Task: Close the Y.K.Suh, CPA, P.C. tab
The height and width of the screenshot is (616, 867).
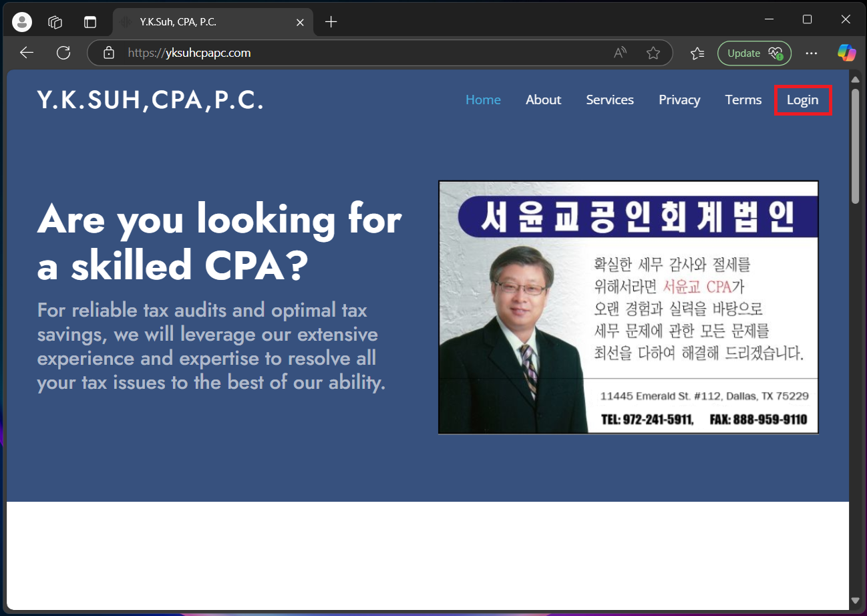Action: (x=300, y=22)
